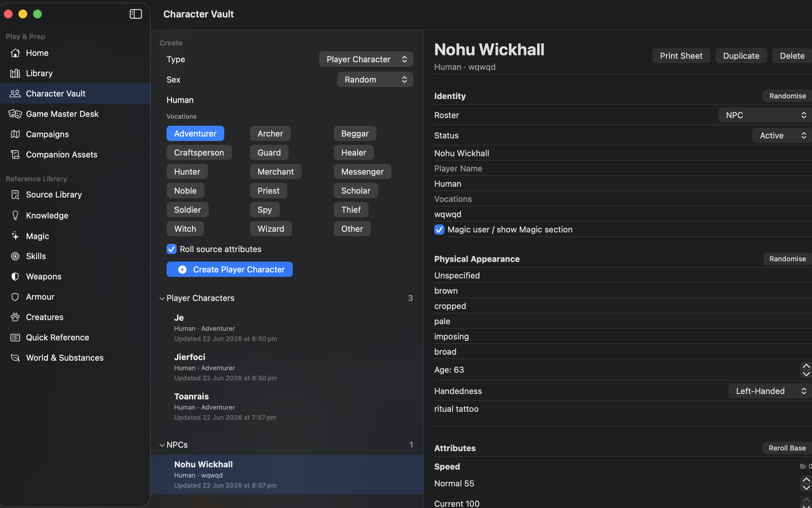
Task: Click the Companion Assets scroll icon
Action: point(15,155)
